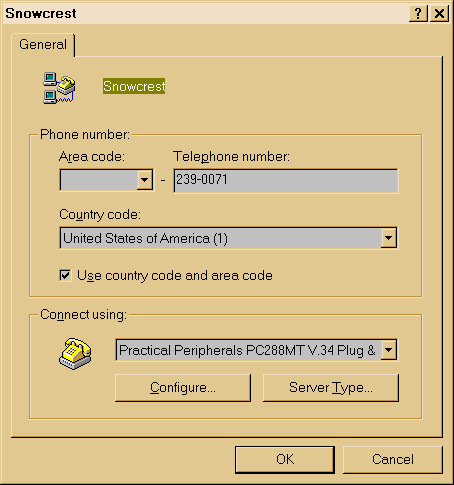
Task: Close the Snowcrest dialog window
Action: pos(439,14)
